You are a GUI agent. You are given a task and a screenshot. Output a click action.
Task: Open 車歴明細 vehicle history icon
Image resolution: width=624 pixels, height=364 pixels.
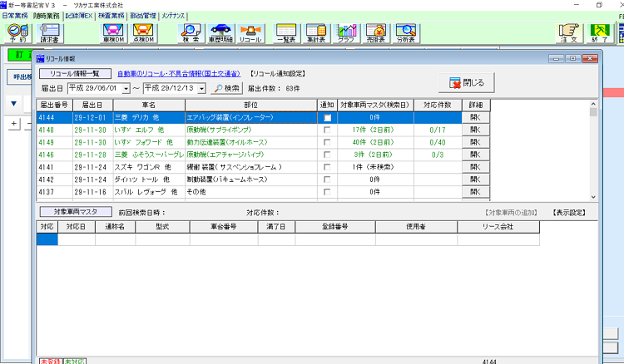[220, 33]
